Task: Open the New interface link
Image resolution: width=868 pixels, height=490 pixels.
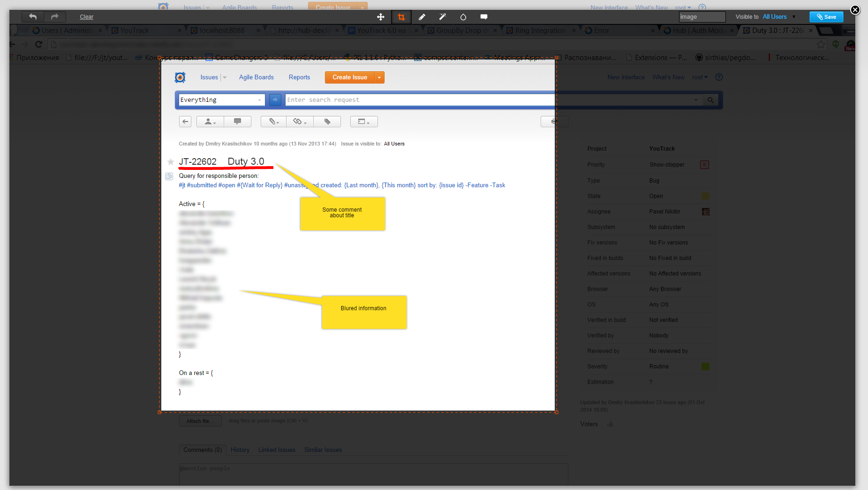Action: click(626, 77)
